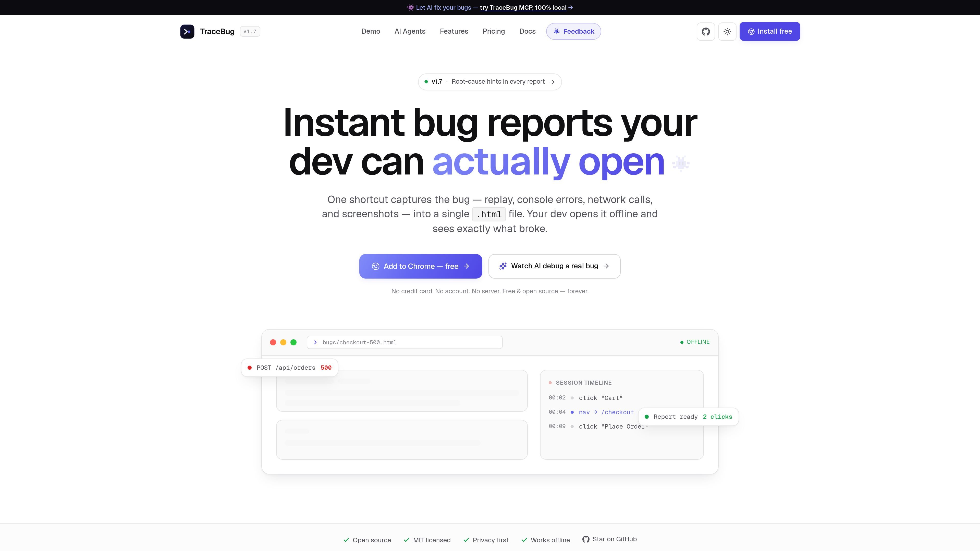The width and height of the screenshot is (980, 551).
Task: Click the No credit card fine print text
Action: [490, 291]
